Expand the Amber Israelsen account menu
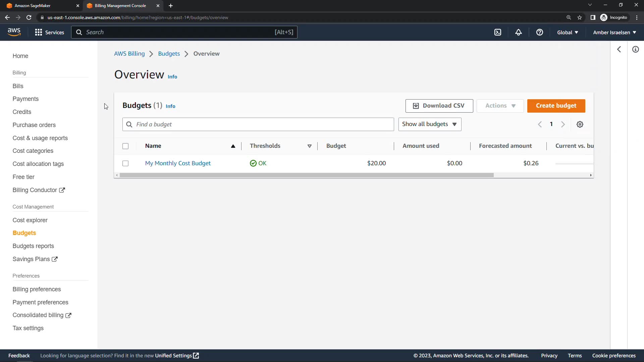Viewport: 644px width, 362px height. click(x=614, y=33)
